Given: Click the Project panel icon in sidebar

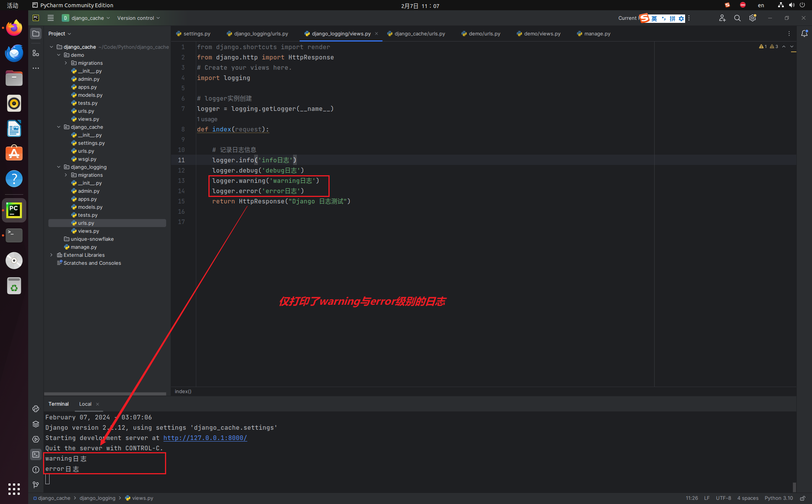Looking at the screenshot, I should 35,34.
